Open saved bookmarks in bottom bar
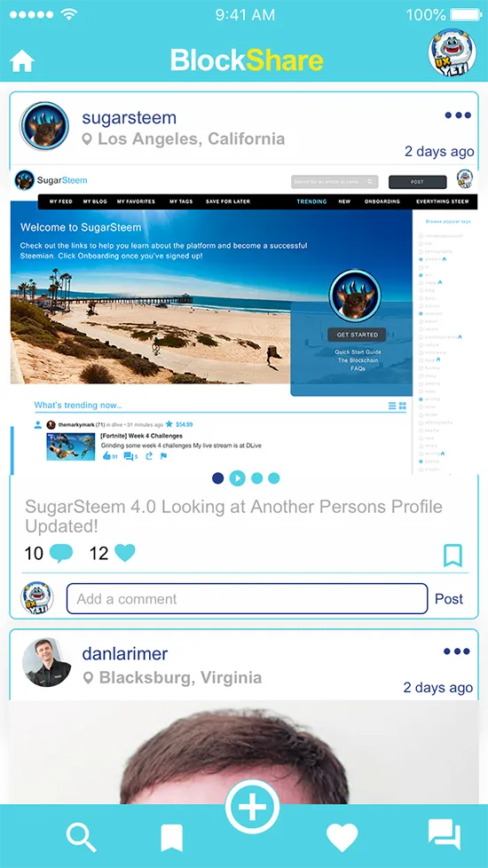 click(171, 838)
